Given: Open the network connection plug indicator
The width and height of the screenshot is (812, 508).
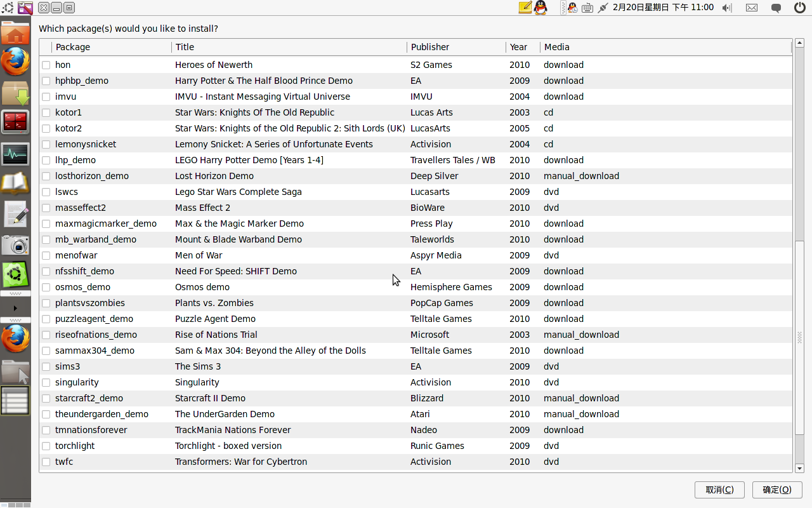Looking at the screenshot, I should point(603,8).
